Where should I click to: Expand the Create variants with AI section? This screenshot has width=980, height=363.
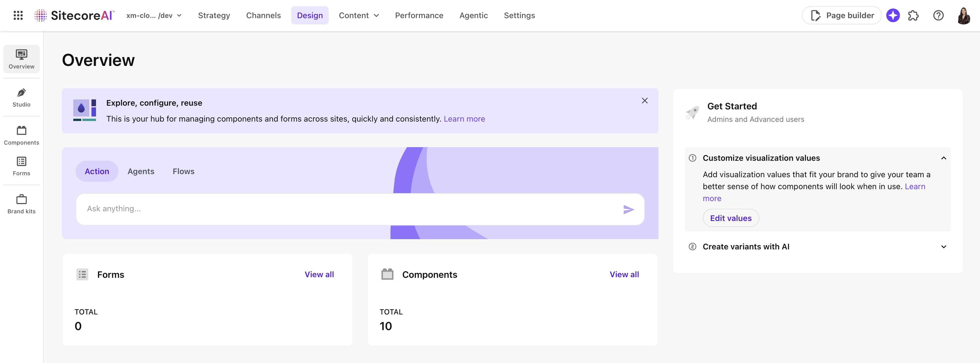tap(943, 247)
